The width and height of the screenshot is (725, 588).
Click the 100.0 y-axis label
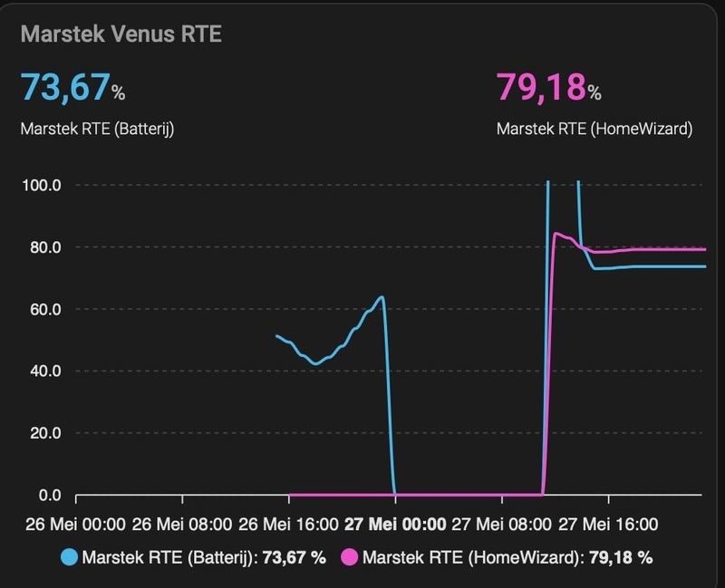(41, 185)
